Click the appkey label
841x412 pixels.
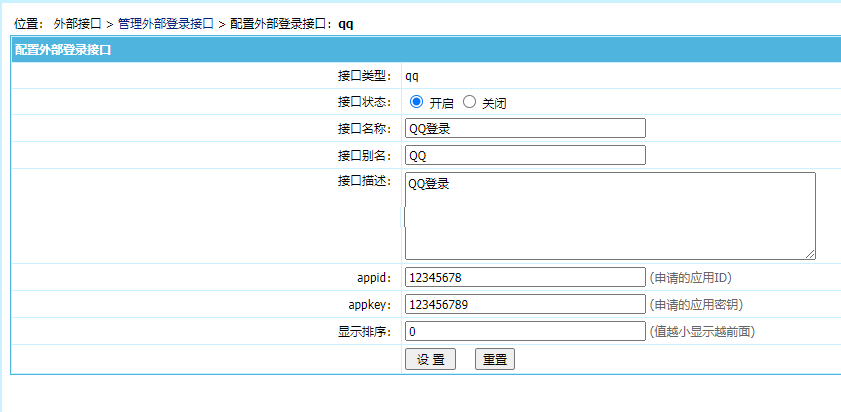point(371,305)
